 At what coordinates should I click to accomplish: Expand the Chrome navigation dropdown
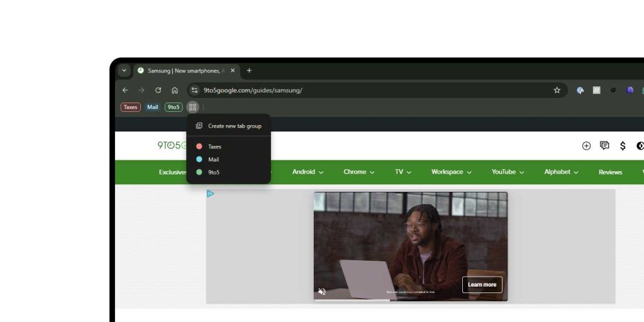click(358, 172)
